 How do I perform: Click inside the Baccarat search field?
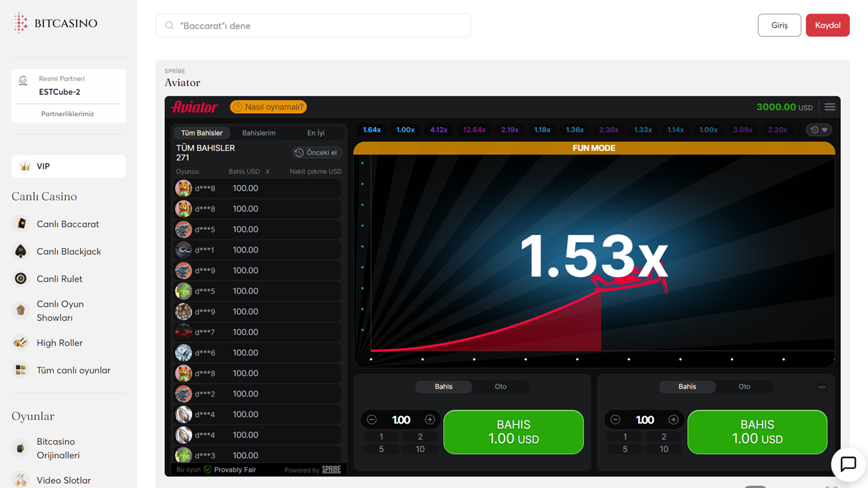point(313,26)
